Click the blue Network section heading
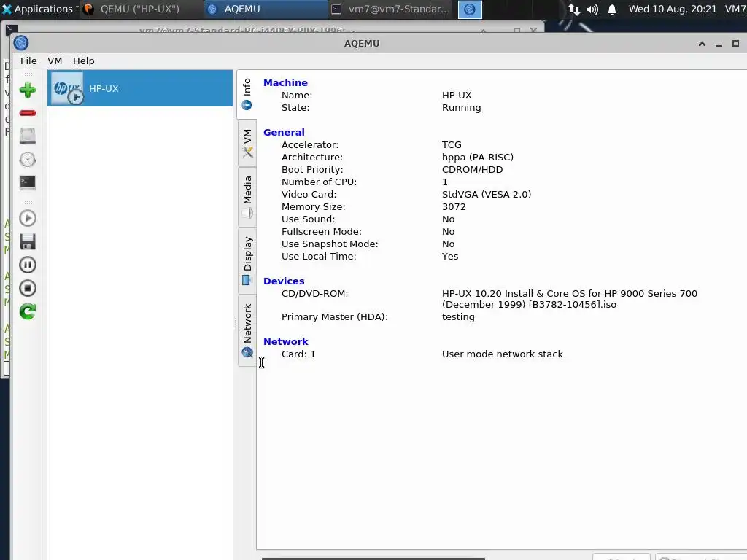 pyautogui.click(x=286, y=341)
